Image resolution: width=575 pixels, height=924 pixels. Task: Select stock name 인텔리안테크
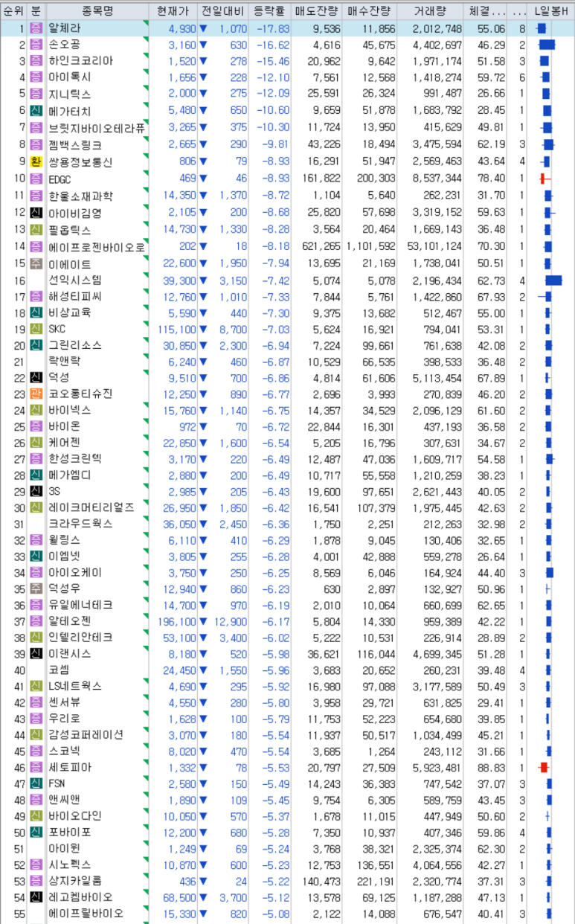(80, 637)
